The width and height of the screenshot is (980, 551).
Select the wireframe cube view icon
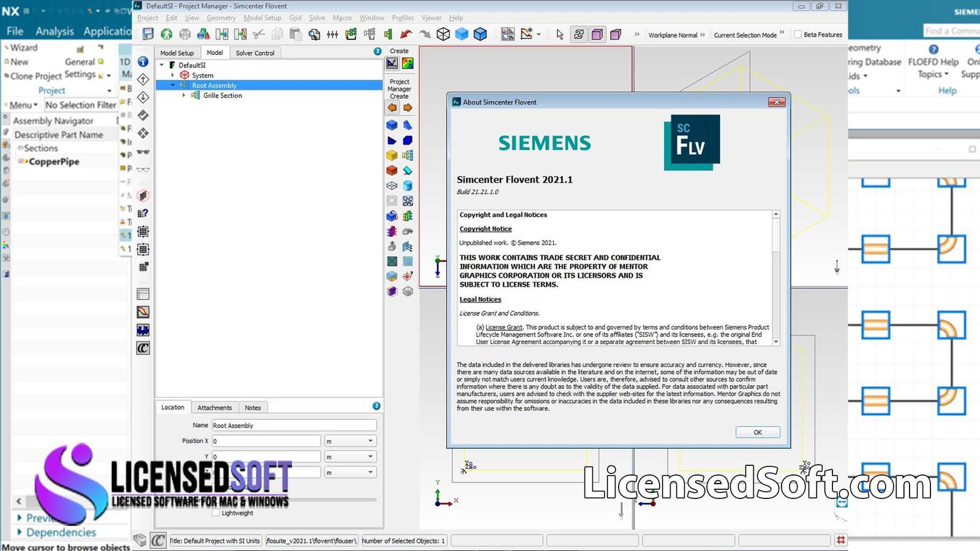pyautogui.click(x=443, y=34)
